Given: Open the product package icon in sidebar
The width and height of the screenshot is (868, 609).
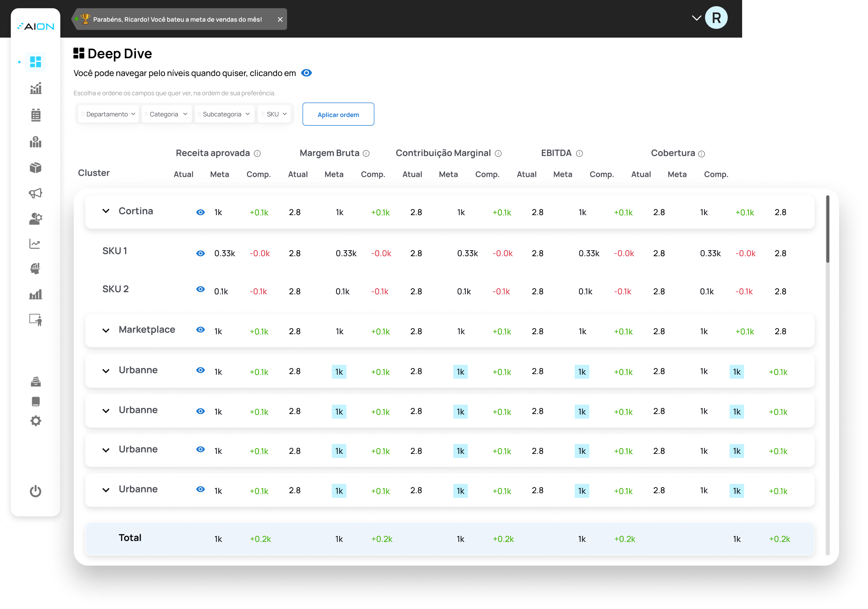Looking at the screenshot, I should (35, 168).
